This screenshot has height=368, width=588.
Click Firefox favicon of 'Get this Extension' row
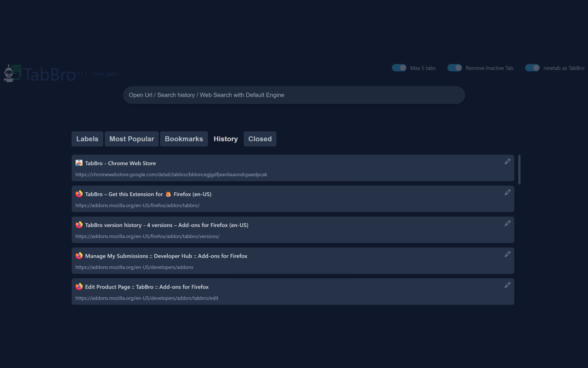tap(79, 194)
